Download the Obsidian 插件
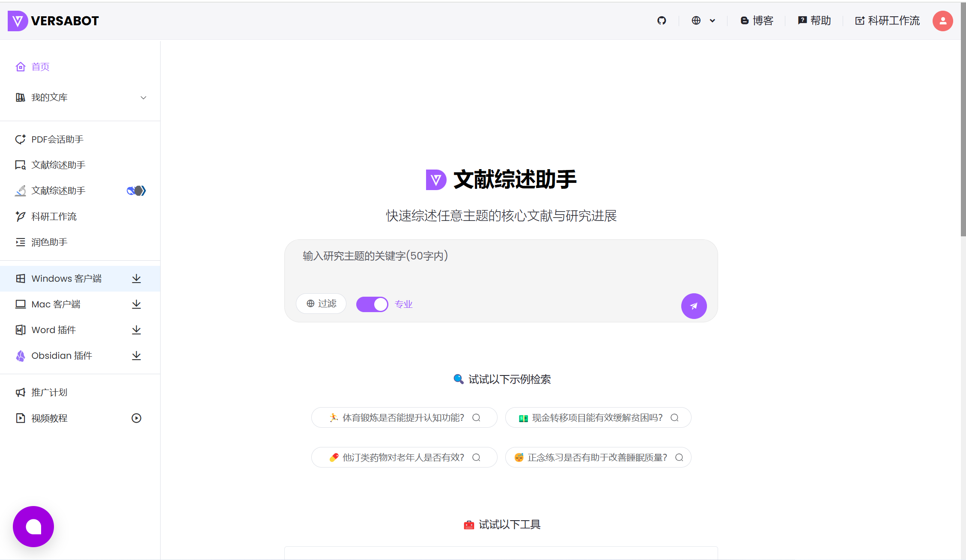 [x=136, y=355]
